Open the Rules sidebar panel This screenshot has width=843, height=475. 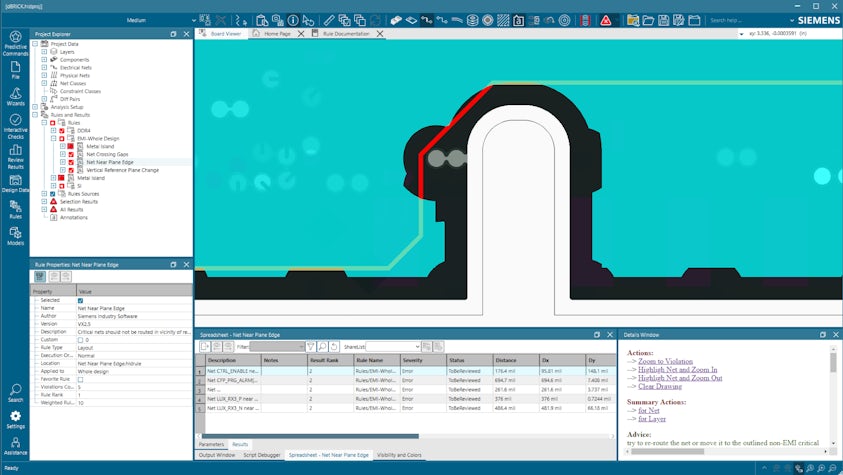(15, 209)
